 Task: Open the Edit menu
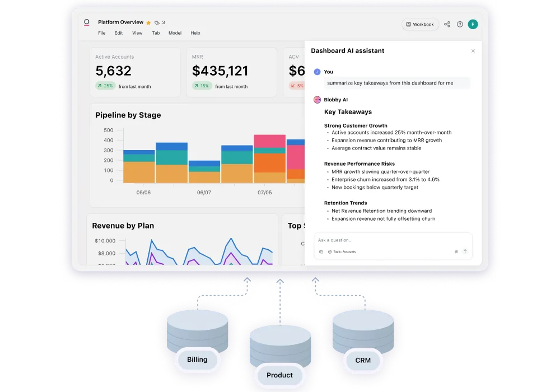click(x=119, y=33)
